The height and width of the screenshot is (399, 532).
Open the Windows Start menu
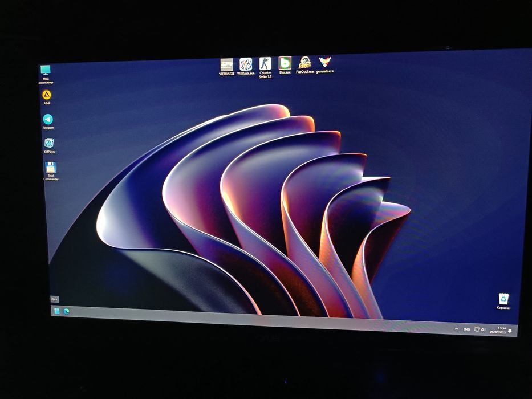[x=57, y=311]
